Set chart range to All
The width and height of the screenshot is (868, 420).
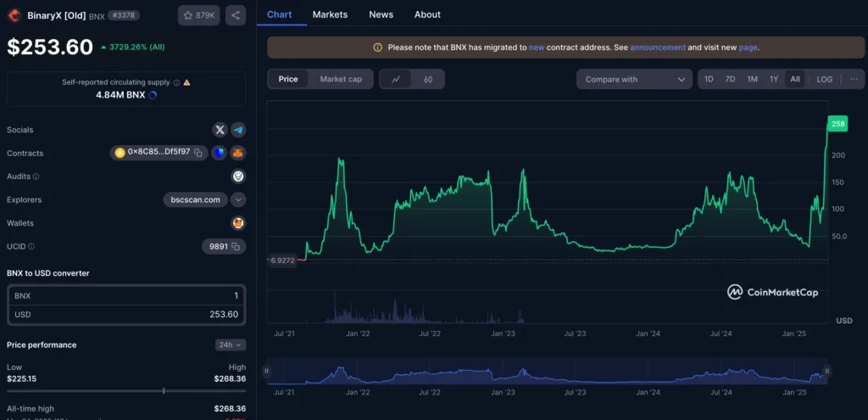pos(795,79)
